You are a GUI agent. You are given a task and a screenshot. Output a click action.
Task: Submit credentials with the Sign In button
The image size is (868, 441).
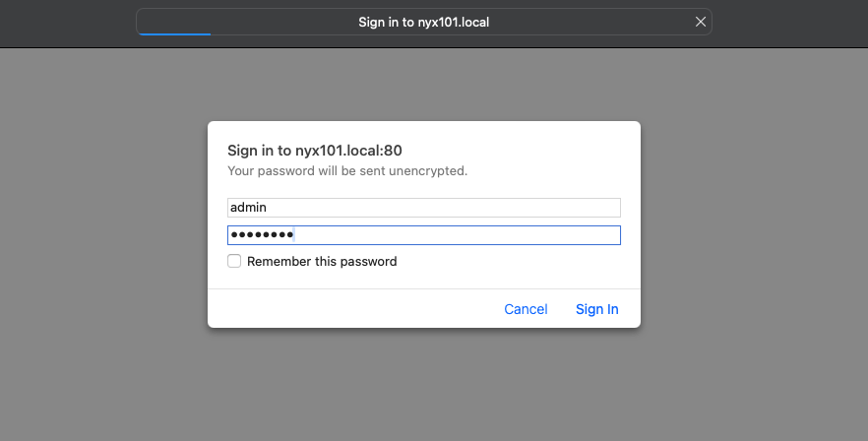(x=596, y=309)
